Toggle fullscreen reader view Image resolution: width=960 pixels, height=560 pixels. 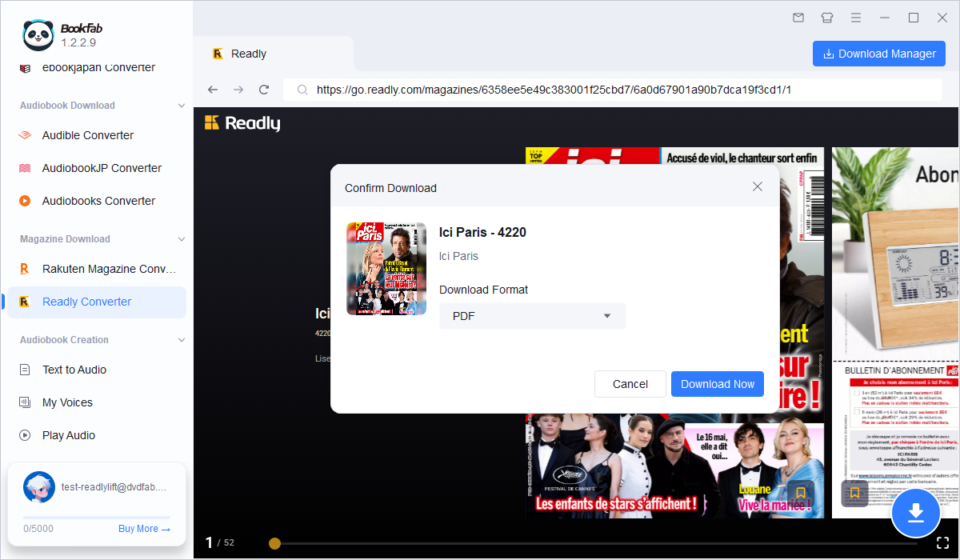(x=942, y=542)
